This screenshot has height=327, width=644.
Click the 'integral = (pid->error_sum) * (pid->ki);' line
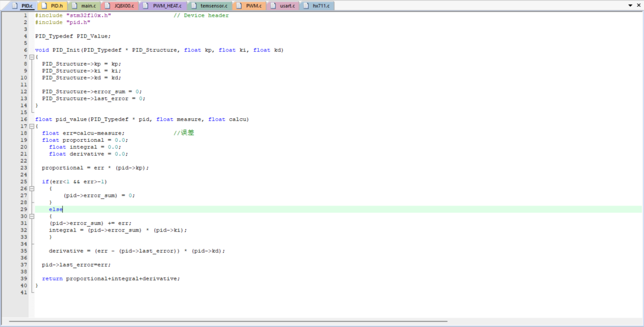118,231
